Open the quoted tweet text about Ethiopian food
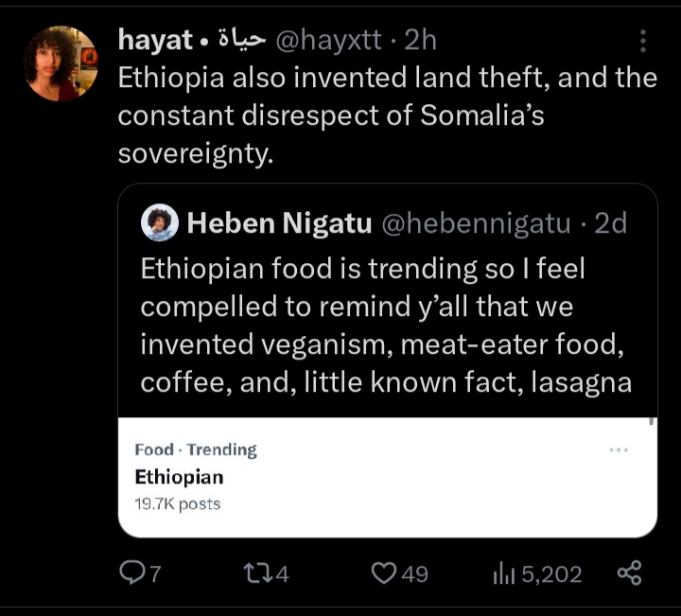The height and width of the screenshot is (616, 681). coord(386,326)
